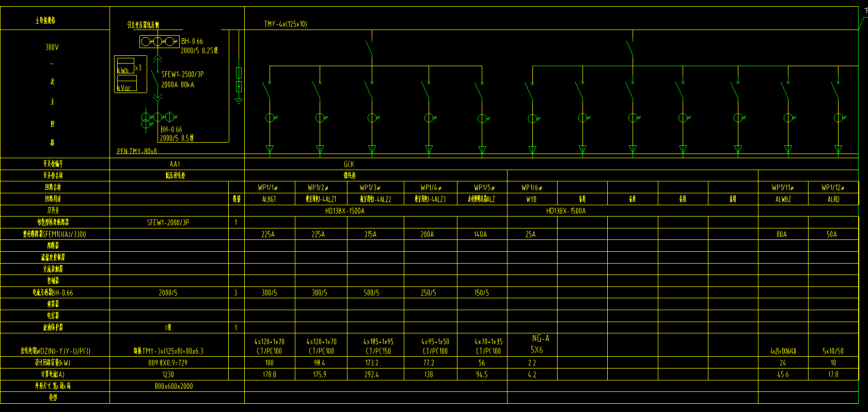
Task: Select the 200A breaker rating
Action: coord(427,234)
